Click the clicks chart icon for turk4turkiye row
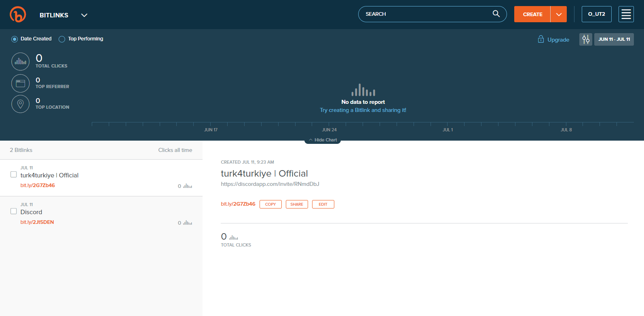The image size is (644, 316). (188, 186)
